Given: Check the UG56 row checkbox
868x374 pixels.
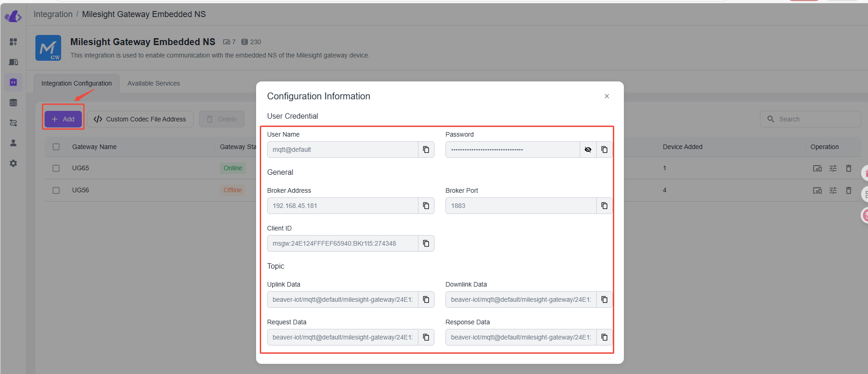Looking at the screenshot, I should (56, 190).
